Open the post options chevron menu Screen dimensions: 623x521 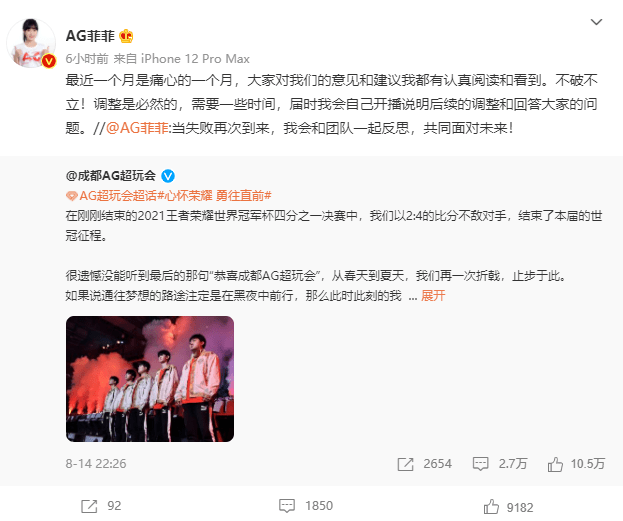(x=596, y=22)
